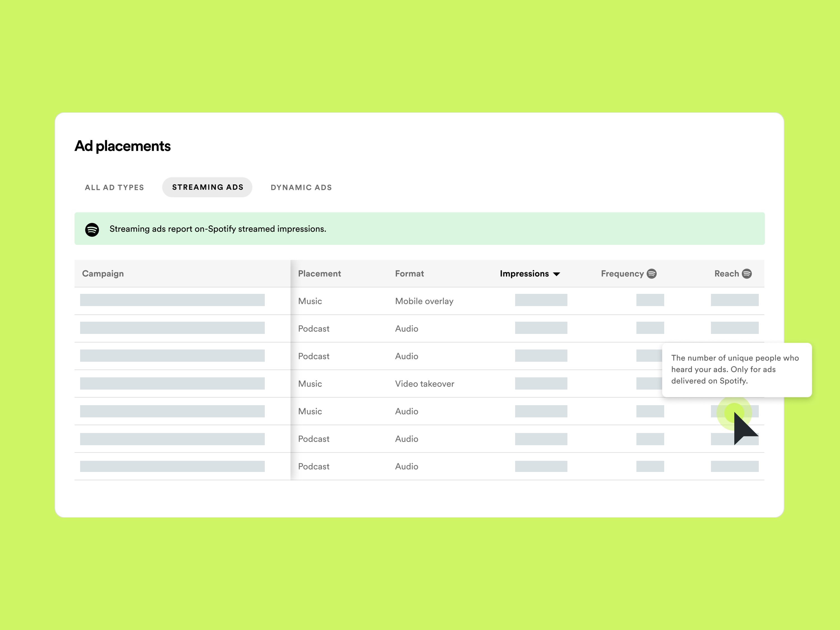Select the Mobile overlay format row
This screenshot has width=840, height=630.
pos(424,301)
